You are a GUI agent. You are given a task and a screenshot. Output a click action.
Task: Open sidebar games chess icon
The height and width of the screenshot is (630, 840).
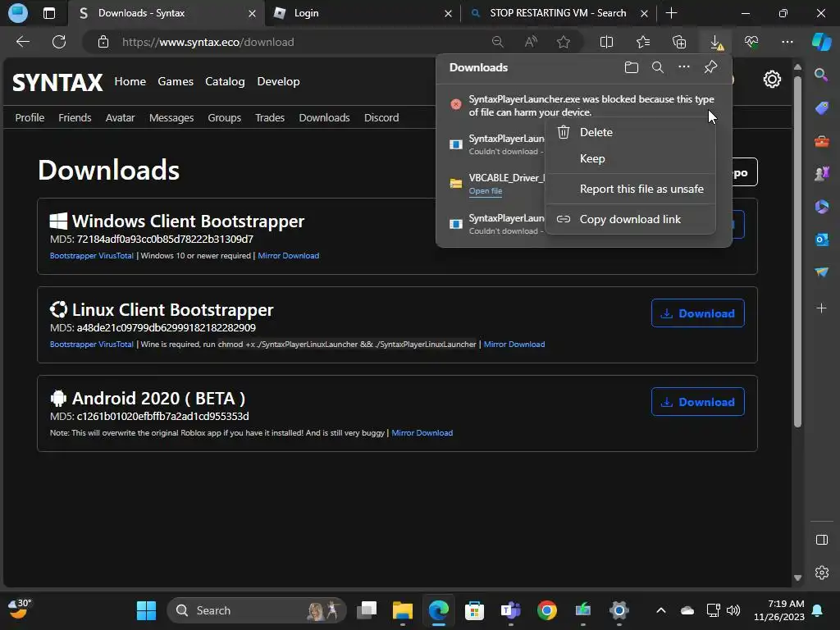pyautogui.click(x=821, y=174)
